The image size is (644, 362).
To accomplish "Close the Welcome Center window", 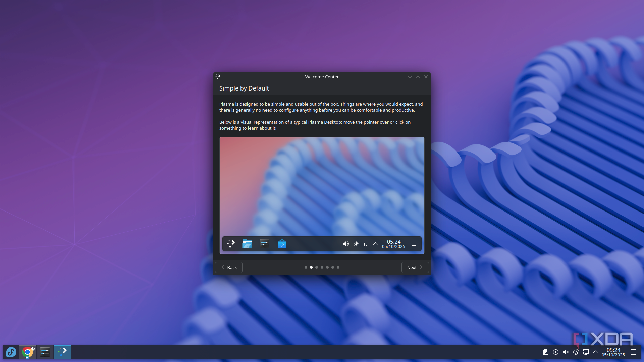I will (x=426, y=77).
